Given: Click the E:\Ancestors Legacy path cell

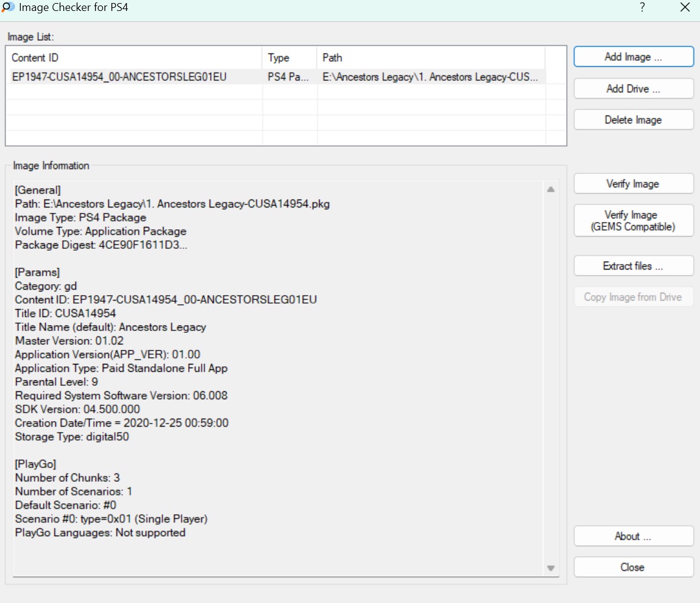Looking at the screenshot, I should 430,77.
